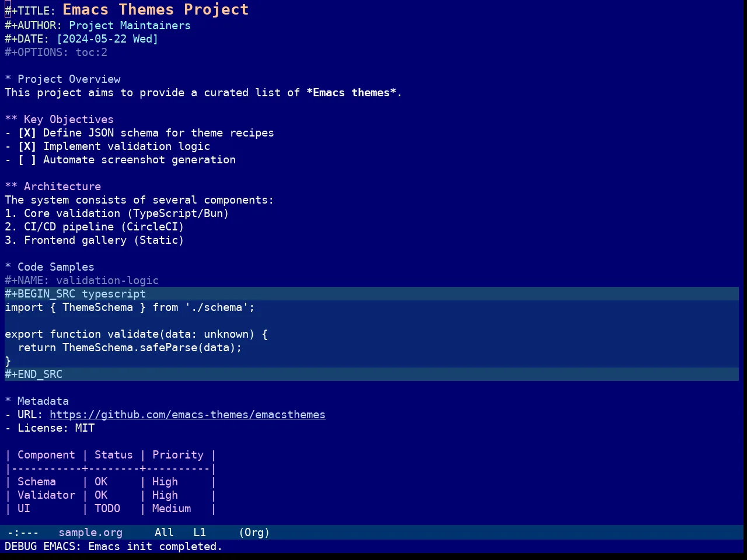This screenshot has width=747, height=560.
Task: Click the bold '*Emacs themes*' text
Action: coord(351,93)
